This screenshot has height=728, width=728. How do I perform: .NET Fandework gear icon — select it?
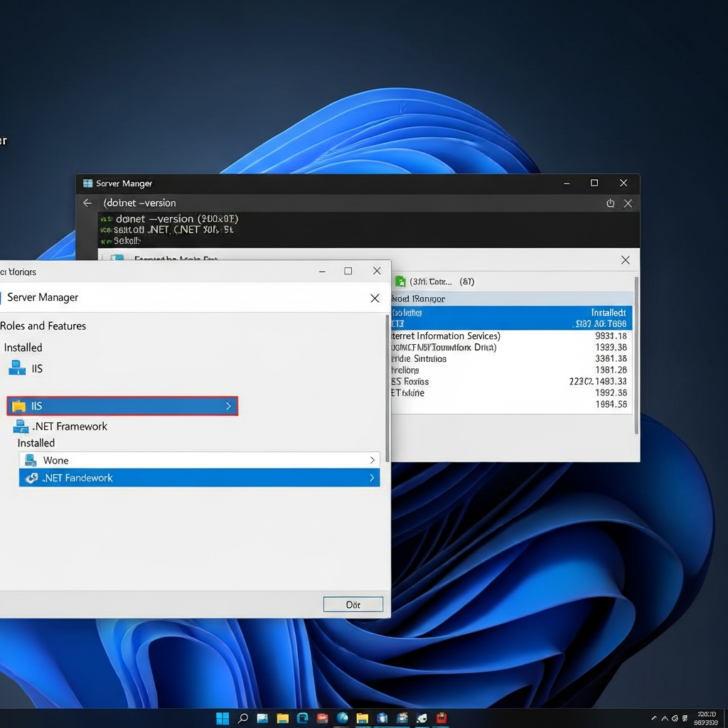coord(31,478)
